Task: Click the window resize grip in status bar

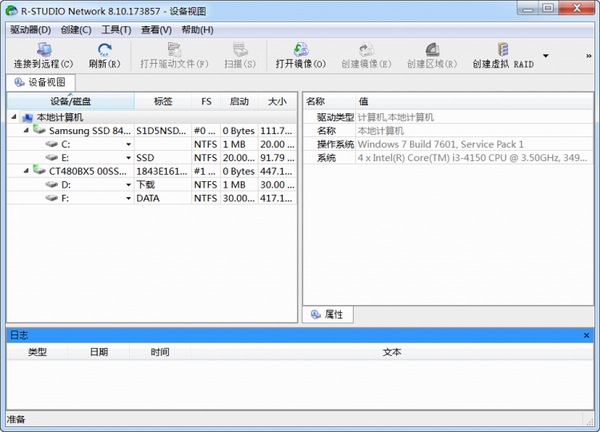Action: point(589,420)
